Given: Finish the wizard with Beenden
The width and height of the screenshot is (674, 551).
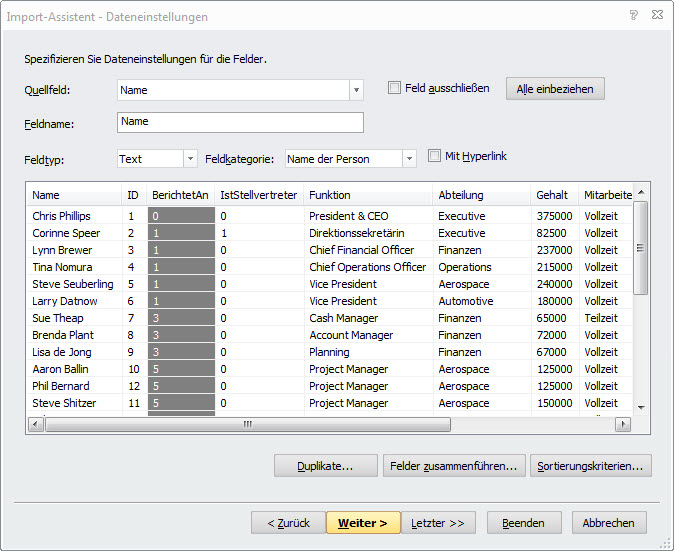Looking at the screenshot, I should point(524,523).
